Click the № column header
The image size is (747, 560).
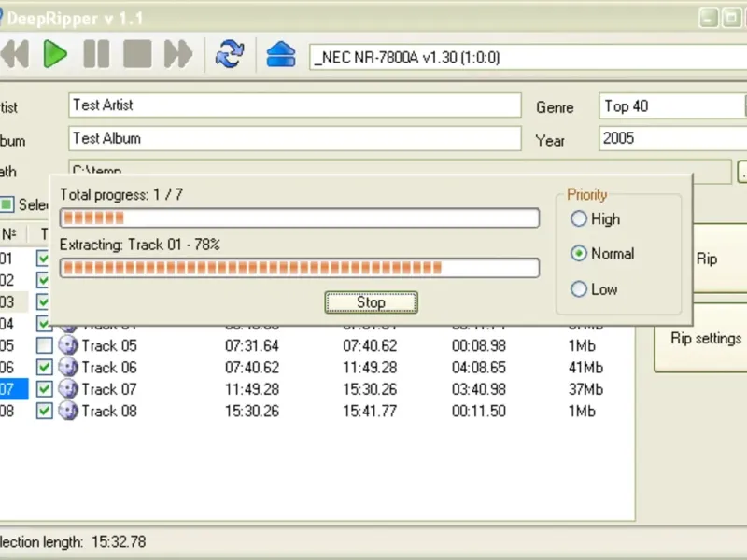point(11,234)
